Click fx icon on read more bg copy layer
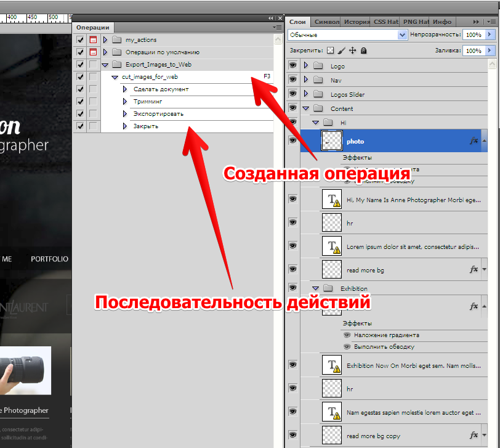This screenshot has height=448, width=500. tap(474, 434)
